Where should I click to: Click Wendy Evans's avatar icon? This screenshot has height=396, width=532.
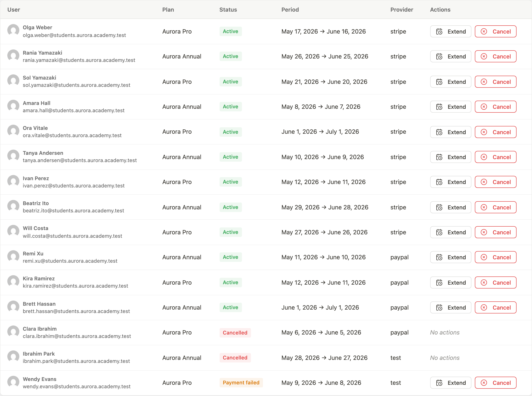tap(13, 382)
